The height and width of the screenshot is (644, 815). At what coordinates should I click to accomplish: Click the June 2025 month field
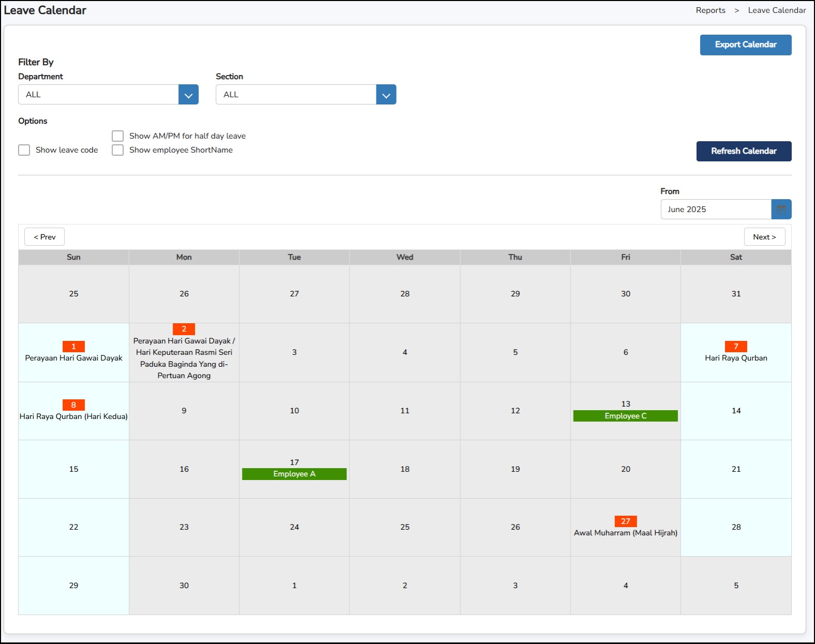716,209
